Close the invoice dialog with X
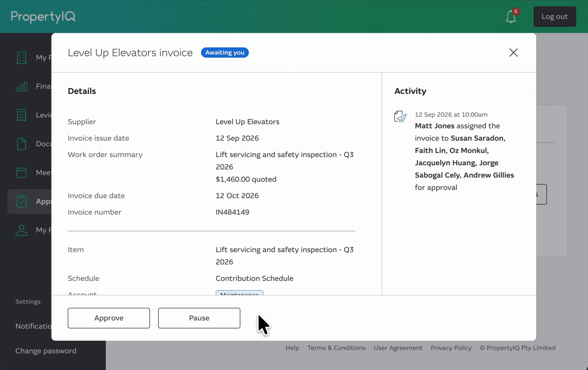The width and height of the screenshot is (588, 370). 513,53
